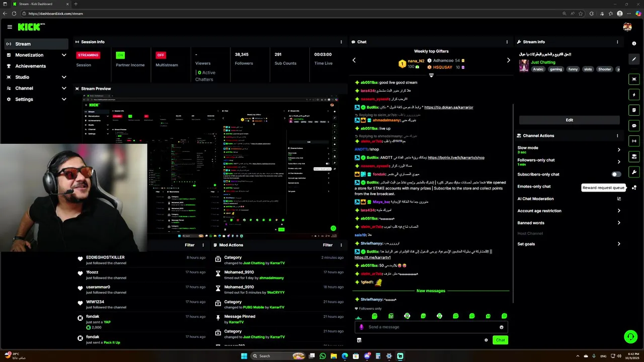Open the green support headset bubble

point(630,337)
